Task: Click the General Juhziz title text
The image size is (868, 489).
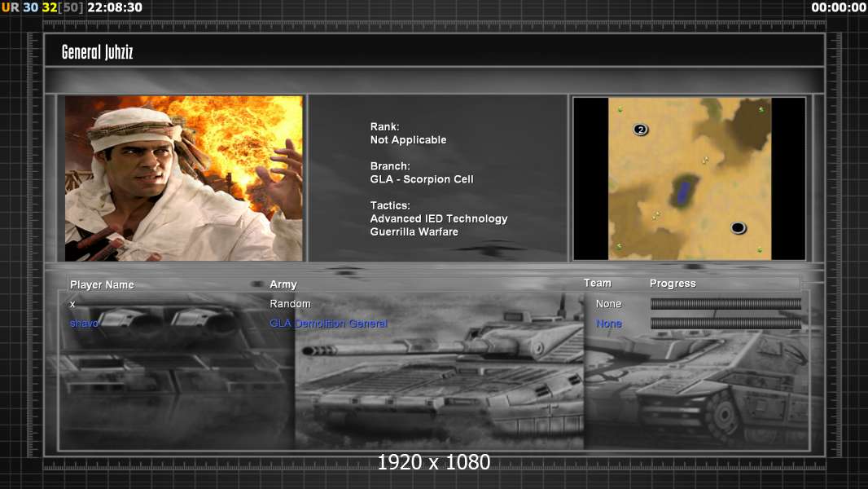Action: tap(97, 52)
